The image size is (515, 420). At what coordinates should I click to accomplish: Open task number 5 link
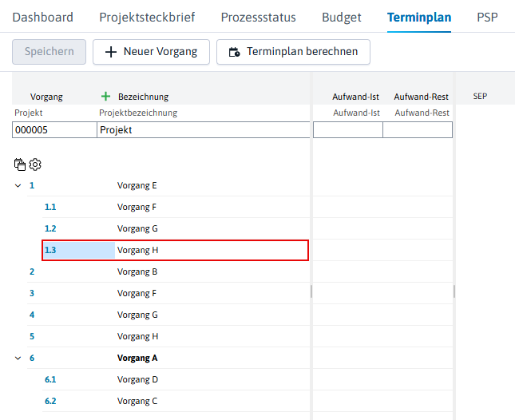tap(32, 337)
